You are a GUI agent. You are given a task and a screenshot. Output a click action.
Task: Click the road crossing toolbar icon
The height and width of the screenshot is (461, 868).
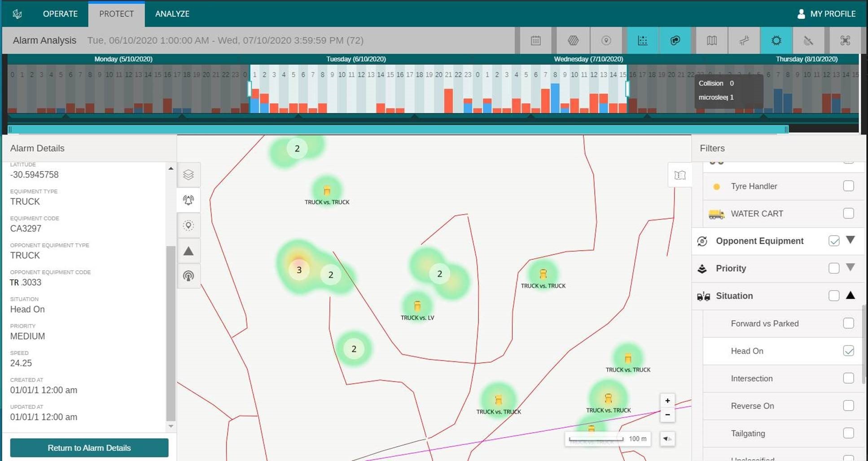point(744,40)
